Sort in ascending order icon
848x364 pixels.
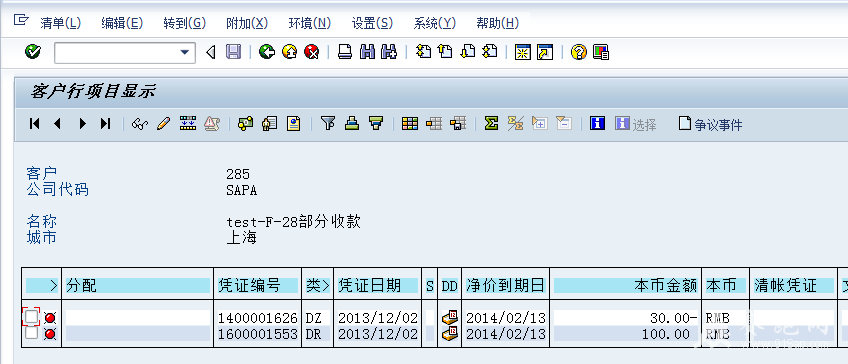tap(352, 124)
